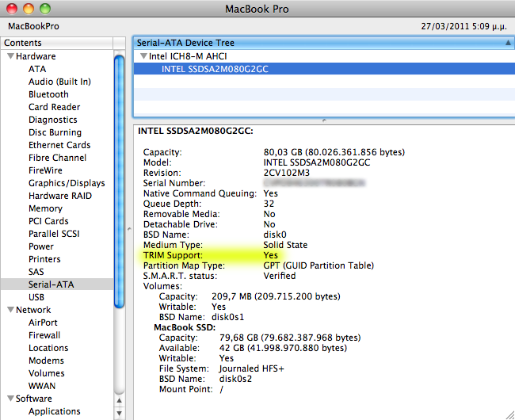Viewport: 515px width, 420px height.
Task: Show Memory information
Action: [x=45, y=208]
